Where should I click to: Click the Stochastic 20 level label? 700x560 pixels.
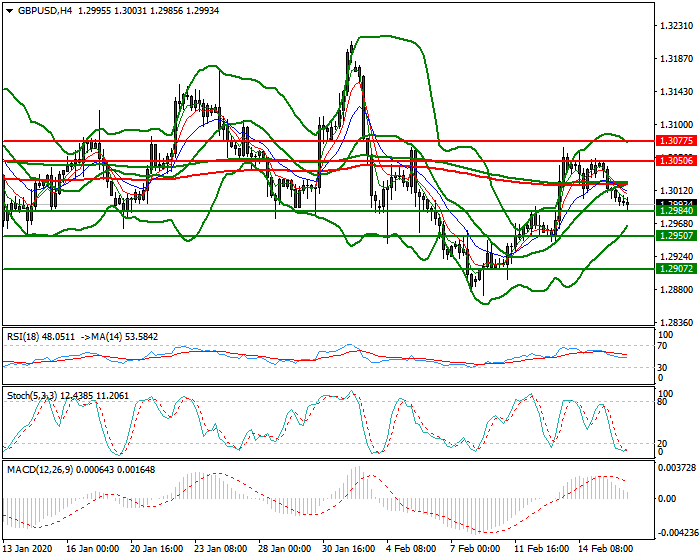pyautogui.click(x=662, y=443)
